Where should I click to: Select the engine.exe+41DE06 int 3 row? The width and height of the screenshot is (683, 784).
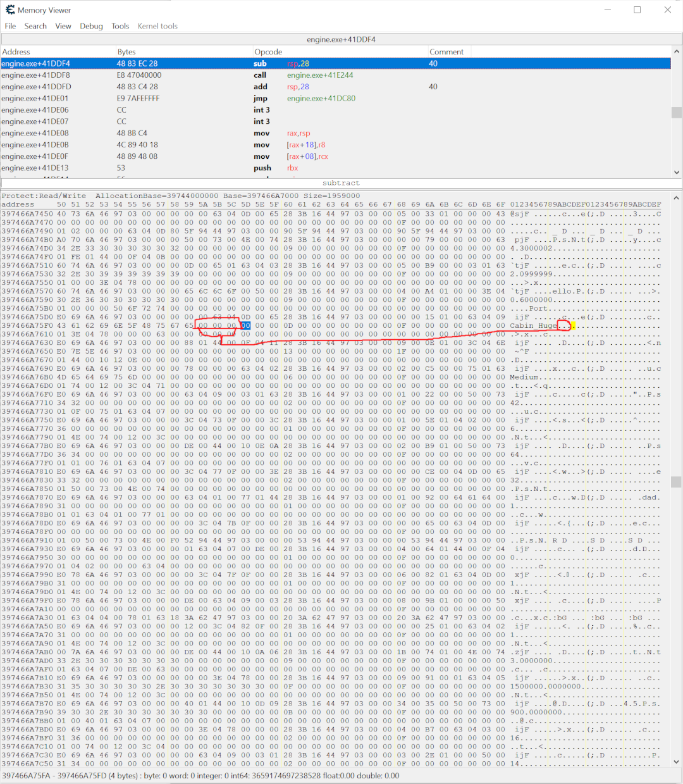pos(335,110)
